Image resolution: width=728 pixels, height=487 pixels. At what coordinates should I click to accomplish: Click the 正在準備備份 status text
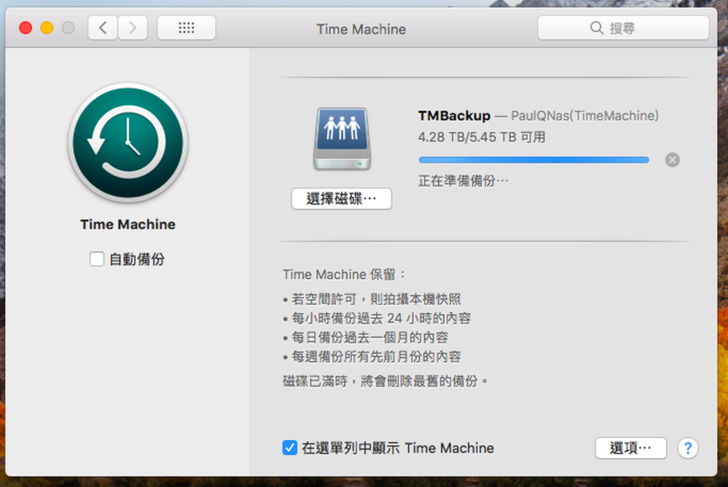[463, 181]
